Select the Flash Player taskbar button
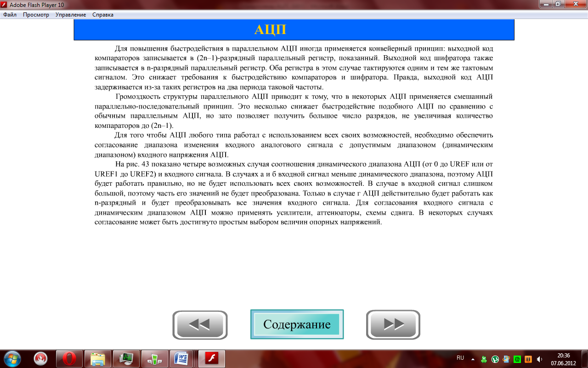This screenshot has height=368, width=588. pos(211,358)
